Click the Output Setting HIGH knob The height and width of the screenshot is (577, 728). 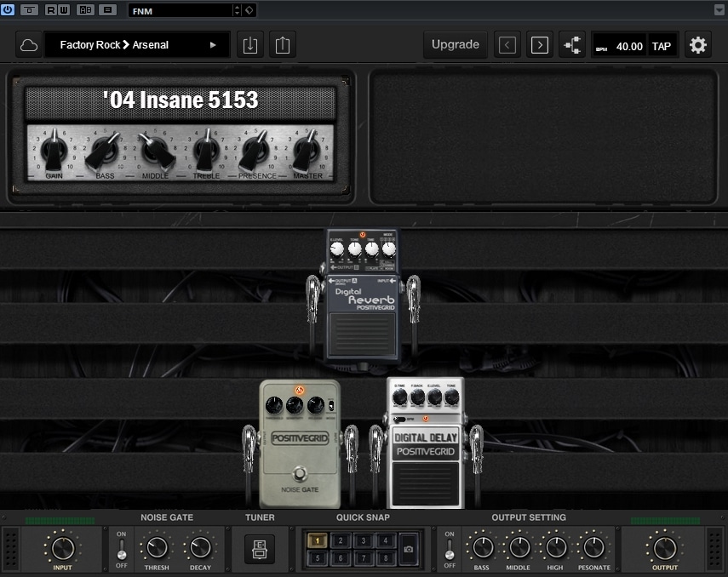pyautogui.click(x=556, y=548)
